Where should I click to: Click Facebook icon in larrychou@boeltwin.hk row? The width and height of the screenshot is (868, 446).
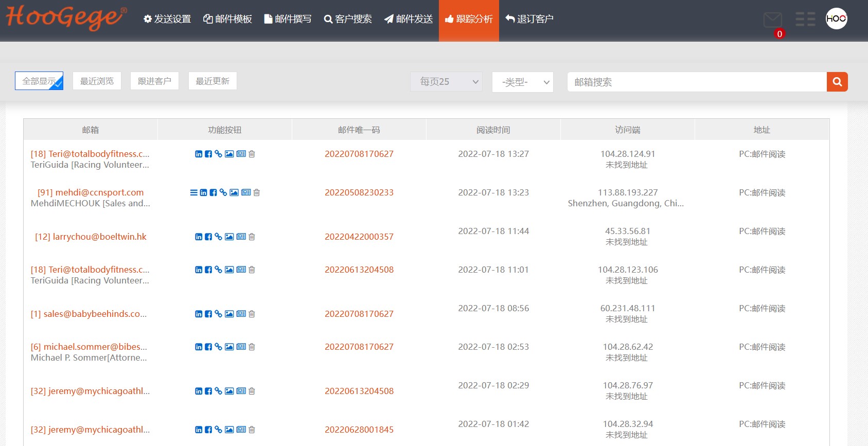pyautogui.click(x=208, y=237)
